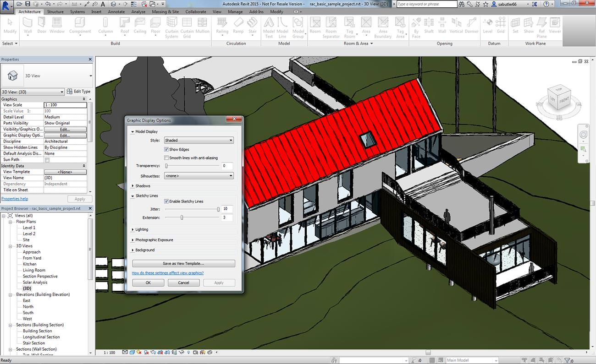This screenshot has width=596, height=364.
Task: Click Cancel in Graphic Display Options
Action: pos(183,283)
